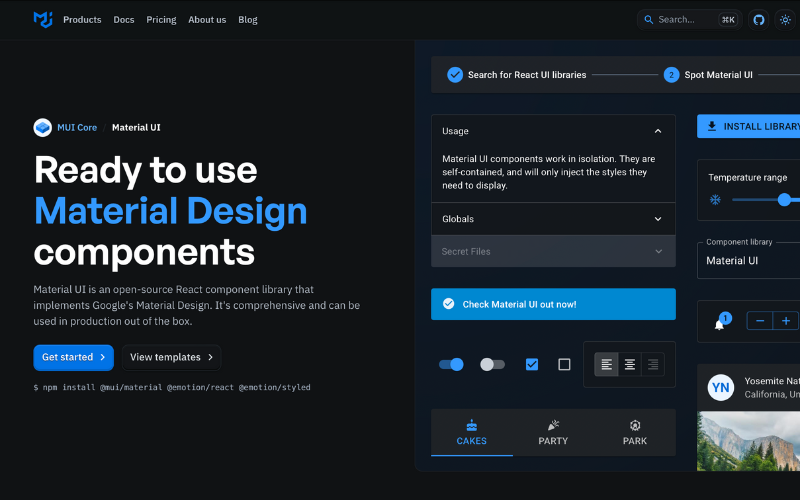This screenshot has height=500, width=800.
Task: Click the Spot Material UI step label
Action: point(718,75)
